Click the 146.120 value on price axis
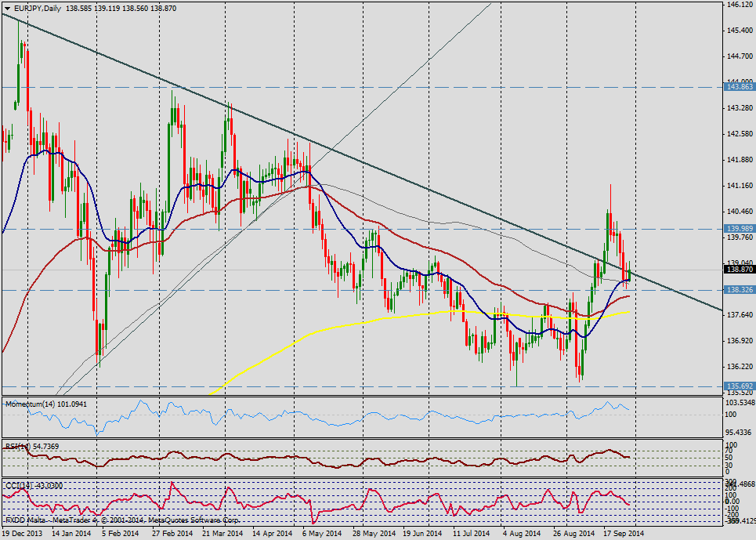The height and width of the screenshot is (540, 756). pyautogui.click(x=739, y=5)
